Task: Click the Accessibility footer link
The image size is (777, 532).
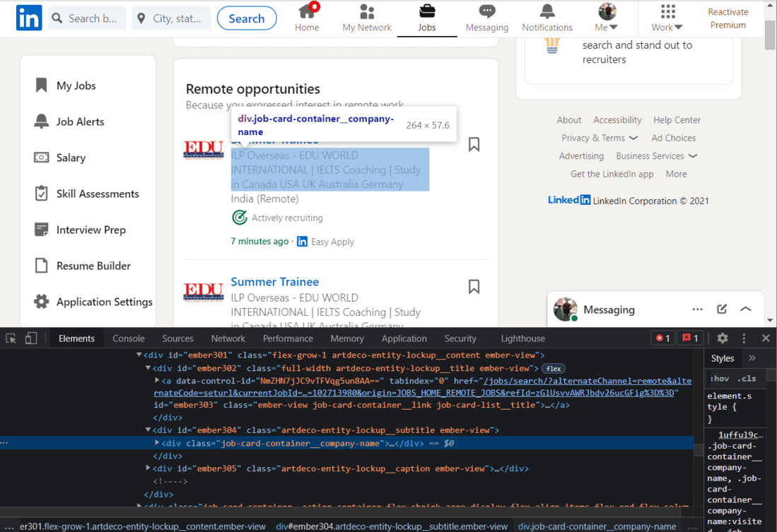Action: (617, 120)
